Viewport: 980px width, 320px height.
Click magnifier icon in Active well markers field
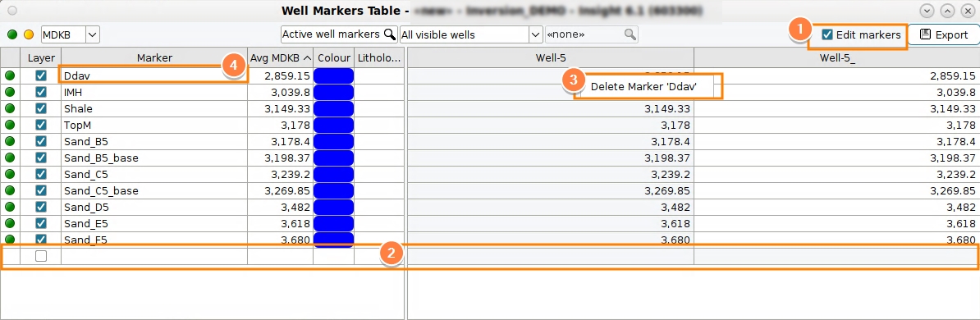389,34
